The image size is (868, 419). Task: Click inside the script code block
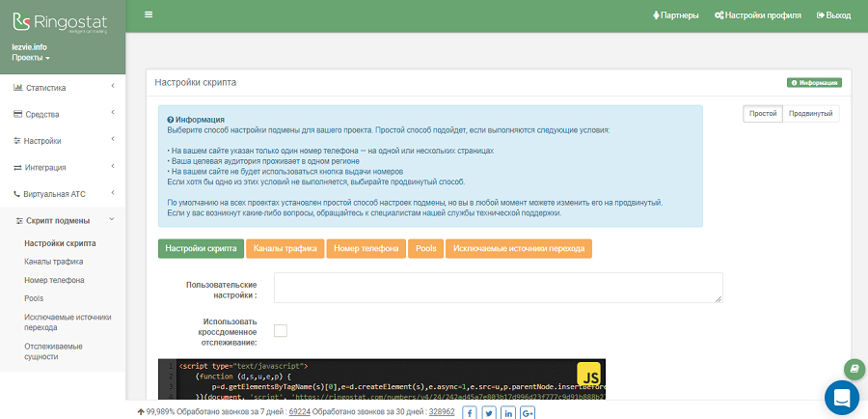click(x=382, y=379)
